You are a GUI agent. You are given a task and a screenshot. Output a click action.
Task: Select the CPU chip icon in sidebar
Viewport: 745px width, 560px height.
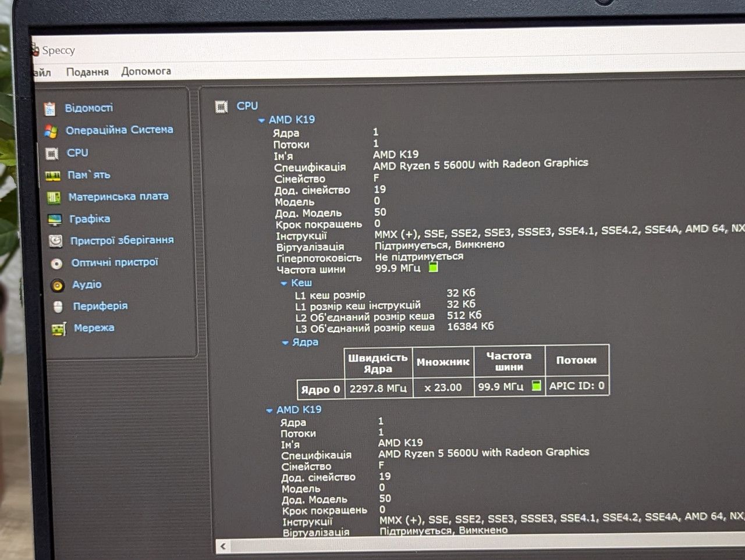[x=52, y=154]
